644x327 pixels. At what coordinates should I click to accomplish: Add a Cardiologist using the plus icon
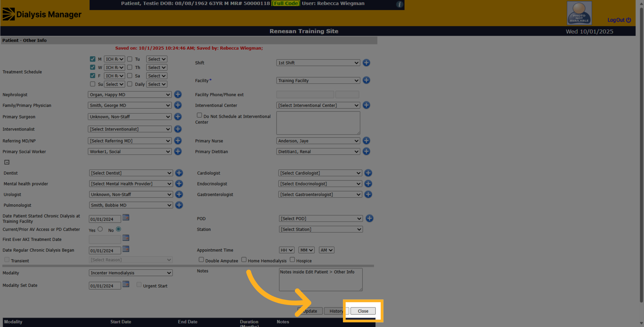[368, 173]
